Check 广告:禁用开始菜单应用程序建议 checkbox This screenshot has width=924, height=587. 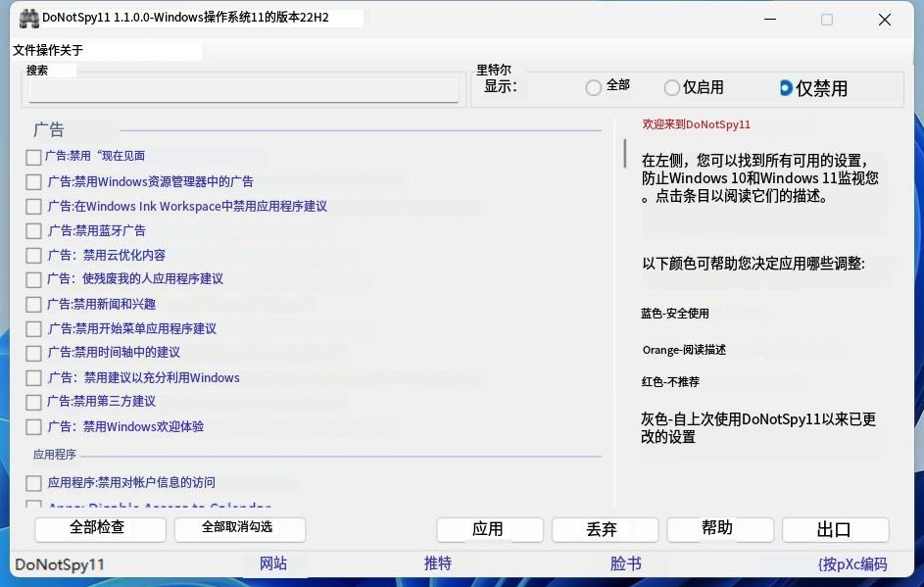33,329
